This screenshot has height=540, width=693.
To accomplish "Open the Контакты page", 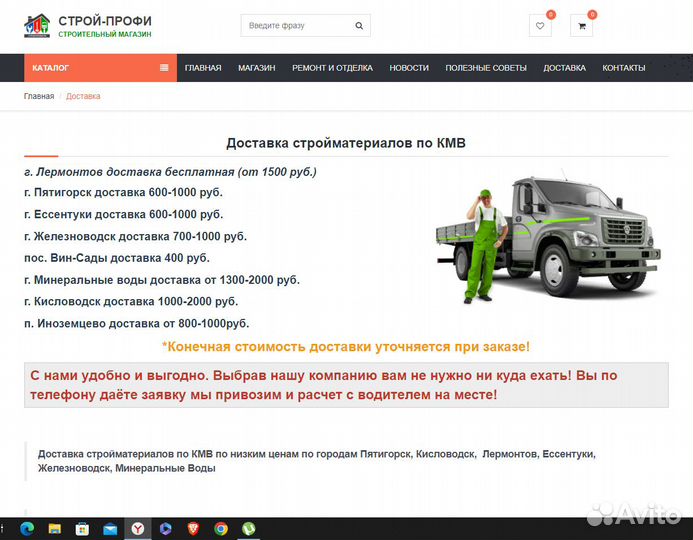I will point(623,68).
